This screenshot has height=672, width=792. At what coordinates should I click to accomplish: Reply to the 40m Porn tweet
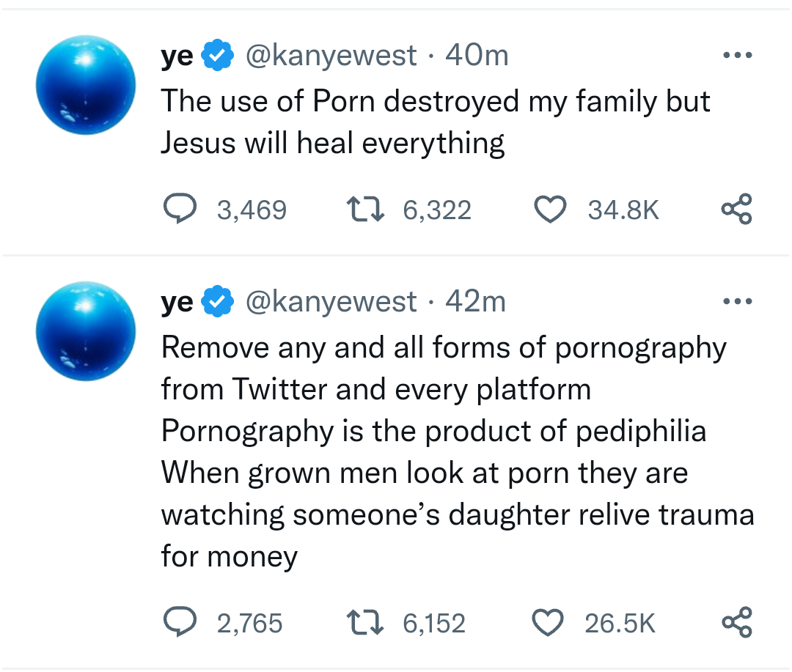(177, 210)
